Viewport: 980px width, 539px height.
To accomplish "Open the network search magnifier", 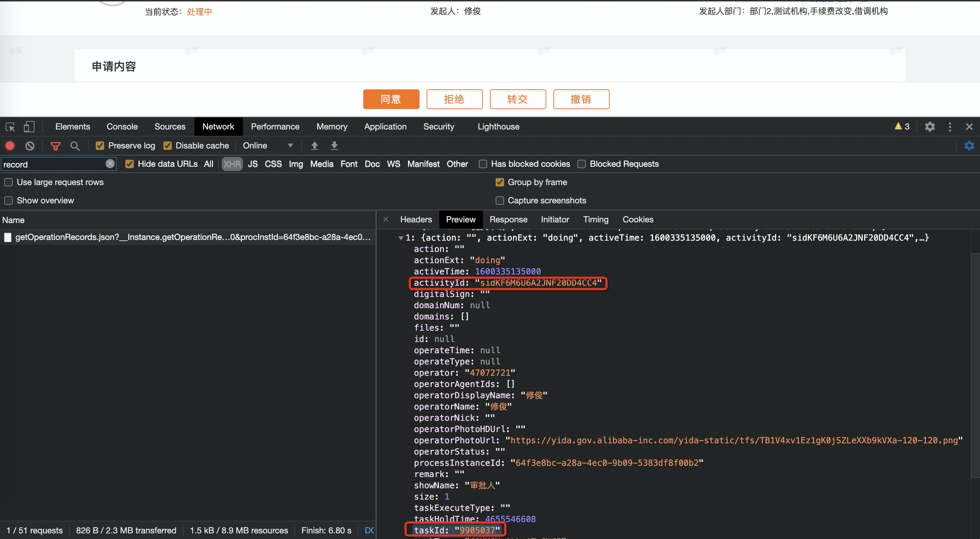I will click(75, 146).
